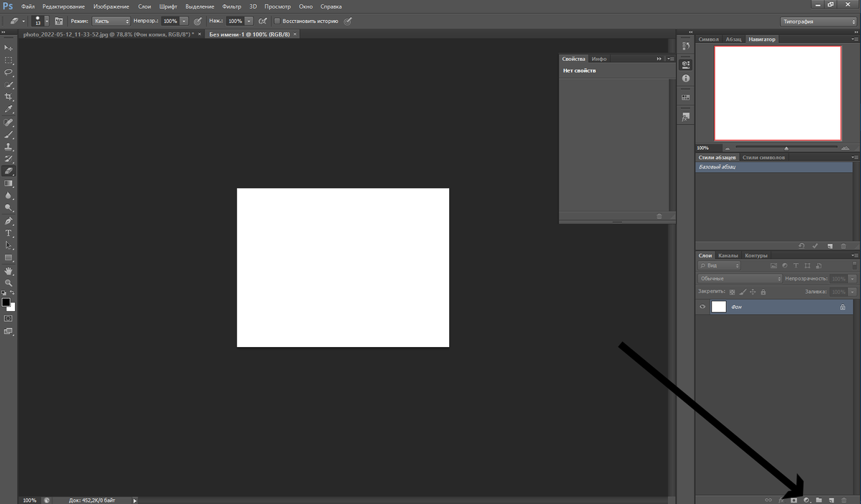861x504 pixels.
Task: Open the Типография workspace dropdown
Action: tap(818, 22)
